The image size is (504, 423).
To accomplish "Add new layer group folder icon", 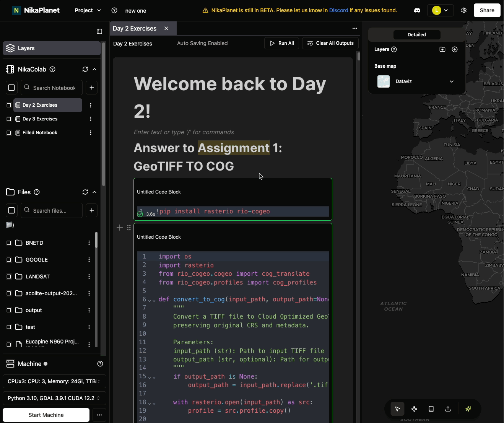I will pyautogui.click(x=442, y=49).
